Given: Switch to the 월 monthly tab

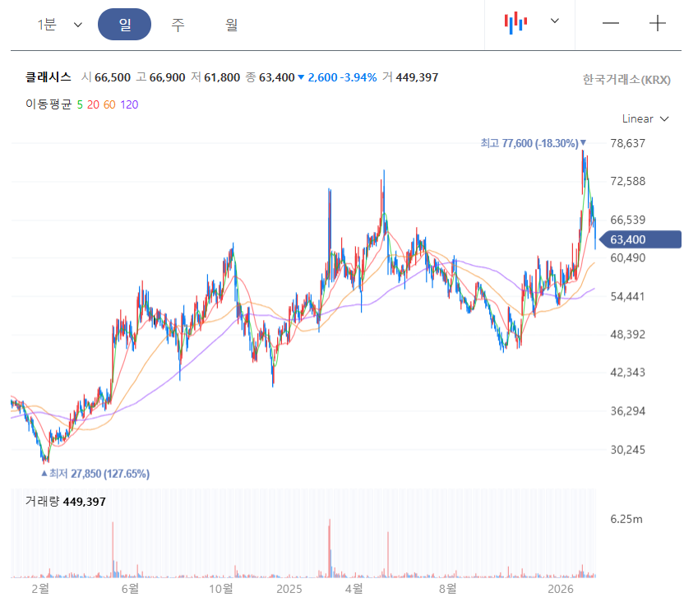Looking at the screenshot, I should click(x=231, y=25).
